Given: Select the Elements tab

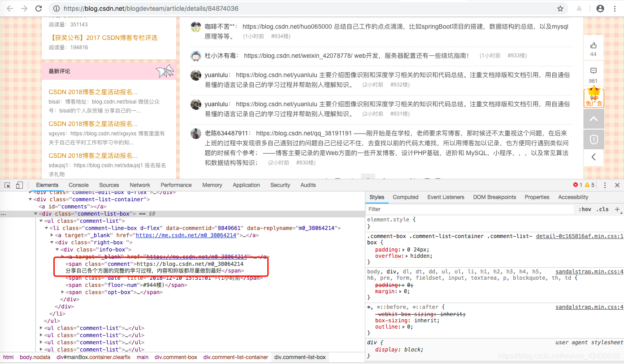Looking at the screenshot, I should [x=47, y=185].
